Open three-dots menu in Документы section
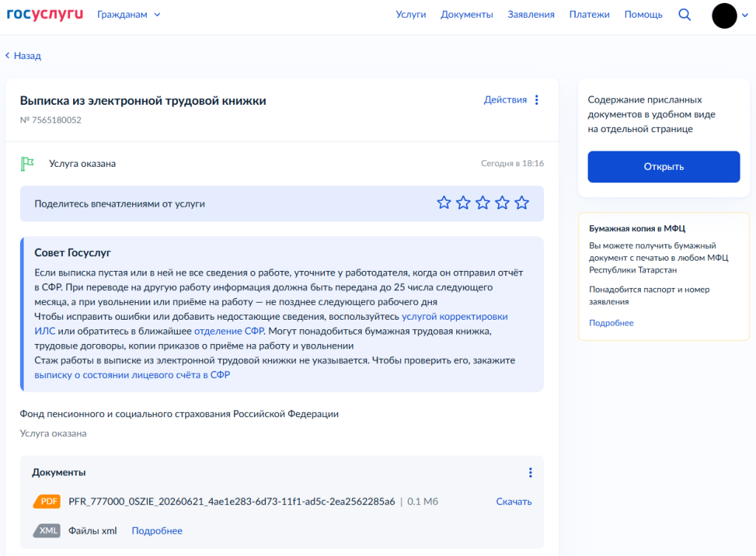Image resolution: width=756 pixels, height=556 pixels. 530,473
